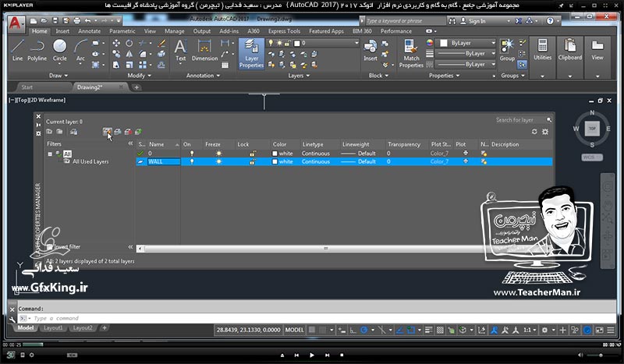Switch to Layout1 tab
624x364 pixels.
point(53,328)
